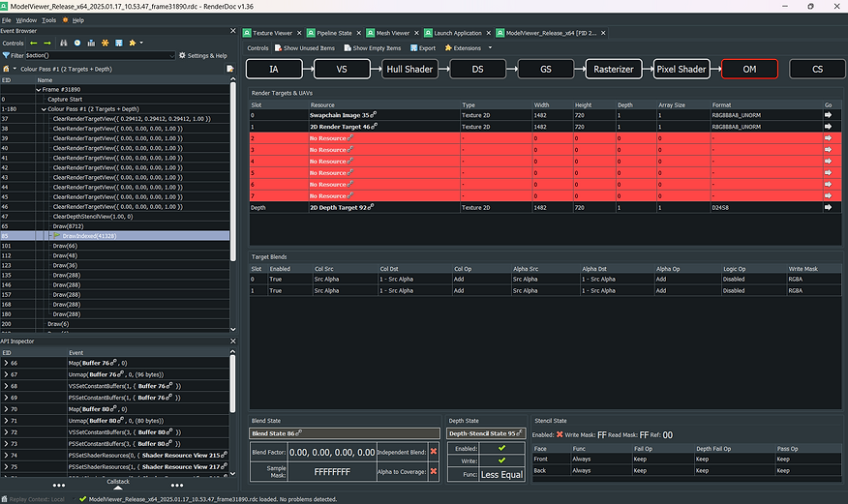
Task: Go to previous event with green left arrow
Action: tap(34, 43)
